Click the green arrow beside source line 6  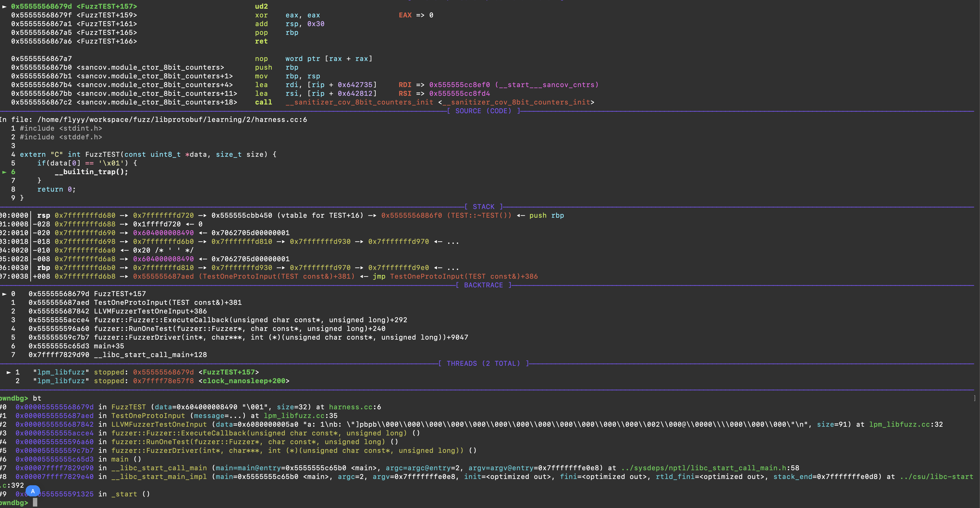click(5, 172)
